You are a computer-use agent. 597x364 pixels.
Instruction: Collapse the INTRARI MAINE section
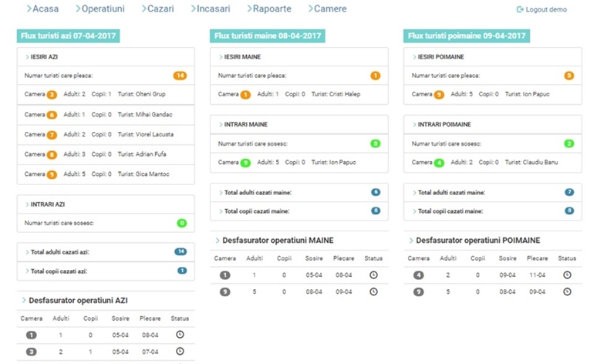pos(241,124)
